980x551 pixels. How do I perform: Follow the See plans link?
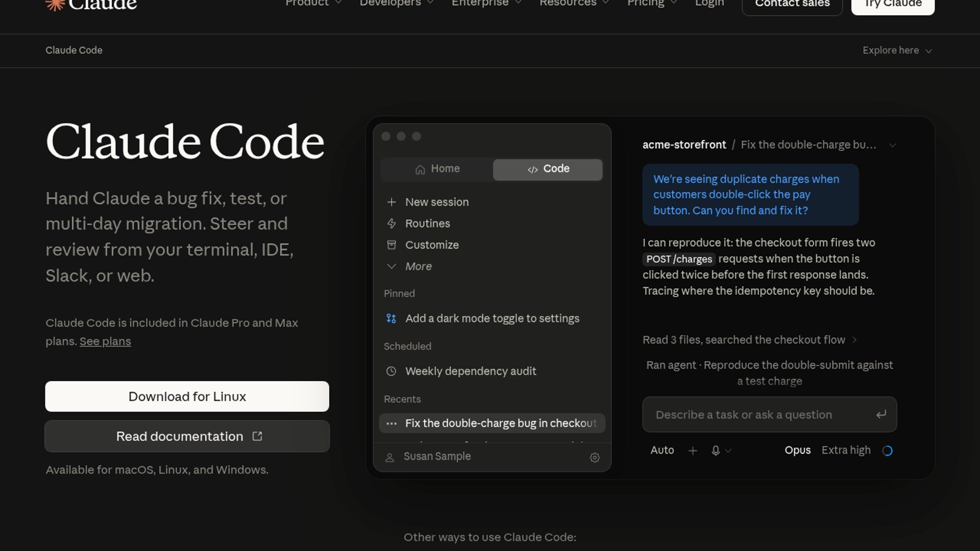(x=105, y=341)
